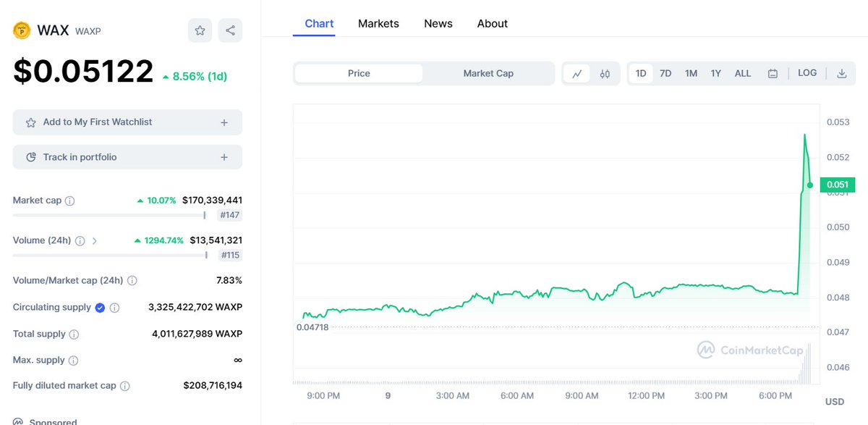Switch to line chart view
This screenshot has width=868, height=425.
click(x=576, y=73)
